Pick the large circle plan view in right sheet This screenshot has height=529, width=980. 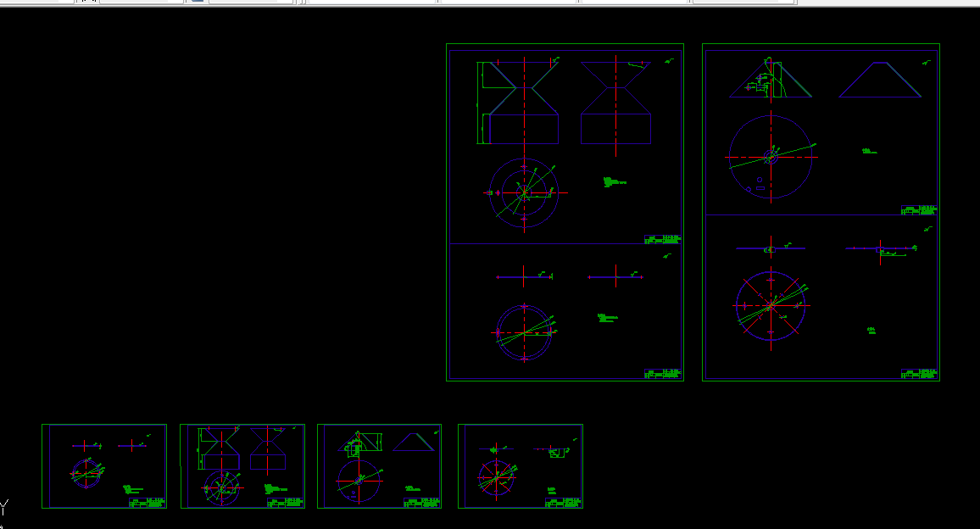[x=771, y=157]
